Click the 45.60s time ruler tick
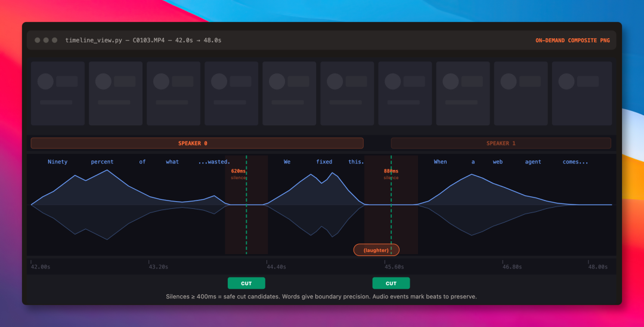Viewport: 644px width, 327px height. [394, 267]
